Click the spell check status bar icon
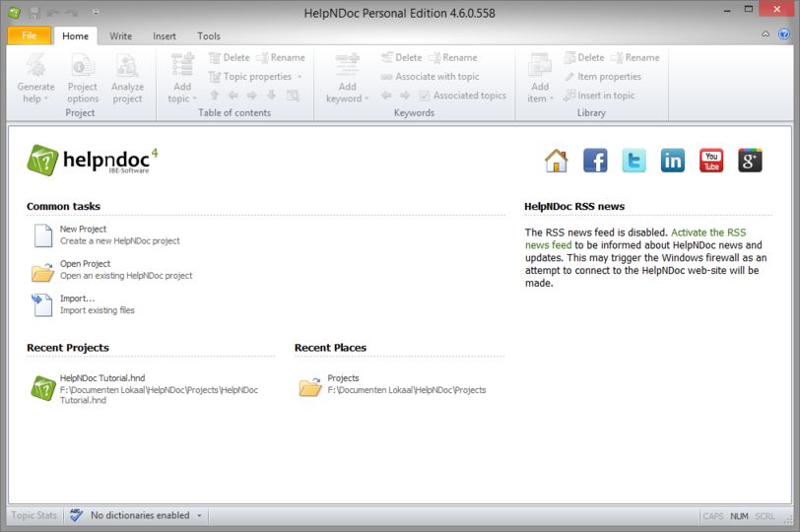800x532 pixels. (x=77, y=515)
